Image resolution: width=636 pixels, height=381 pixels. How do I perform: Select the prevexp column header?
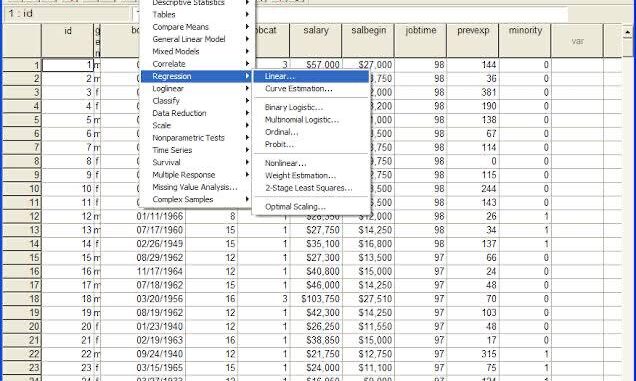click(x=473, y=40)
